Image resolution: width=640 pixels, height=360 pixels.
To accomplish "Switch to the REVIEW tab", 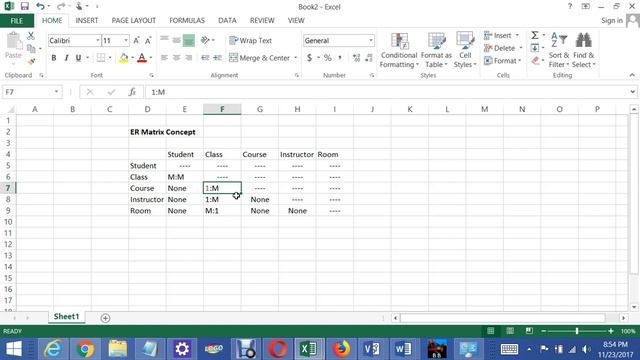I will click(x=262, y=20).
